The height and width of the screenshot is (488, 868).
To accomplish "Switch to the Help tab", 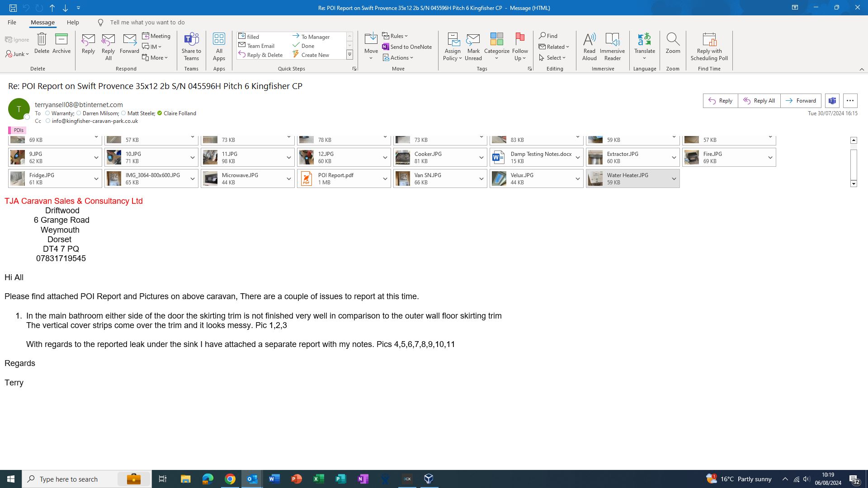I will coord(73,22).
